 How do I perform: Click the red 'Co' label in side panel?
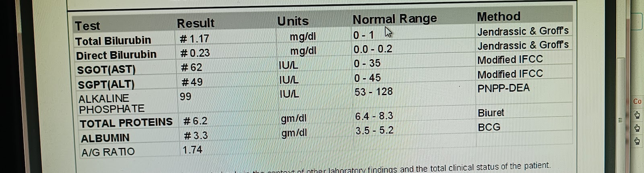[x=637, y=101]
